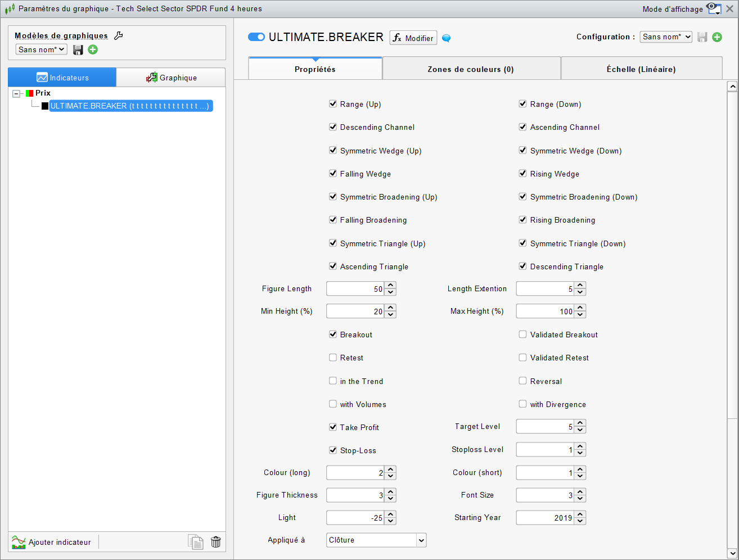Open Modèles de graphiques Sans nom dropdown
739x560 pixels.
(x=42, y=49)
